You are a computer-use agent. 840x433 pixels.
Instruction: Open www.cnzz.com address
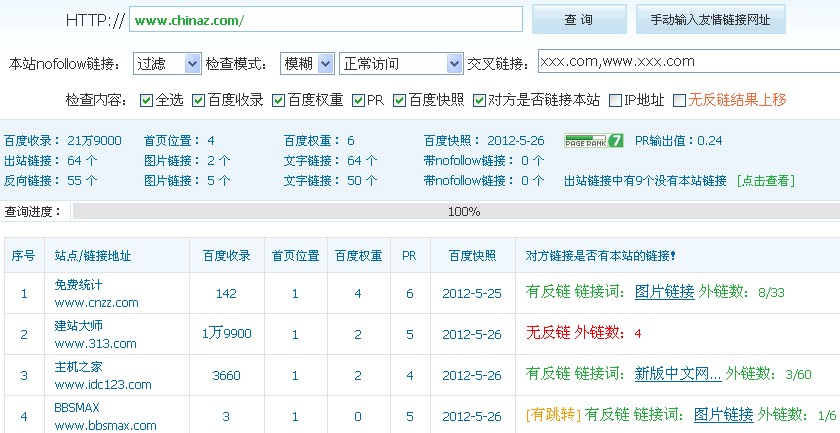point(96,303)
